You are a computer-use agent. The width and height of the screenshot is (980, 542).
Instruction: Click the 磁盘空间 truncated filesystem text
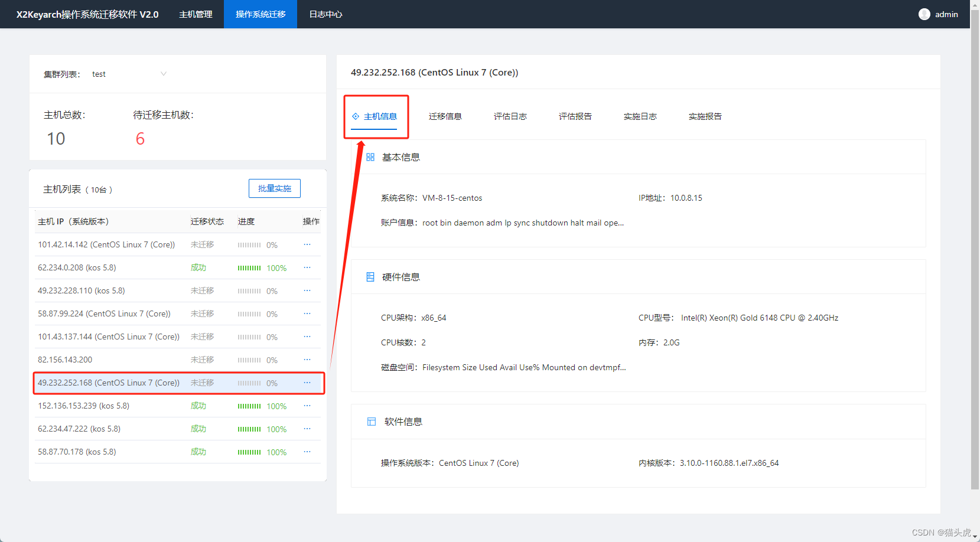524,367
